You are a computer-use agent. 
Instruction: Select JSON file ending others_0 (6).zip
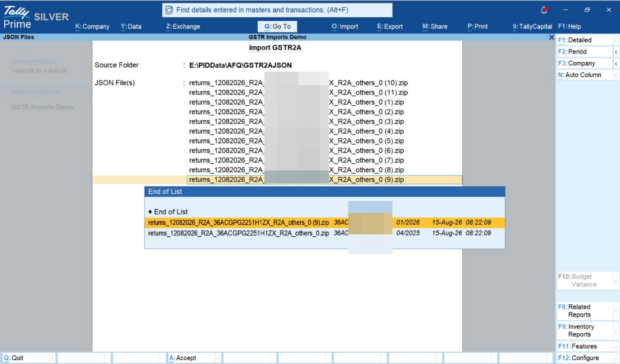[296, 151]
